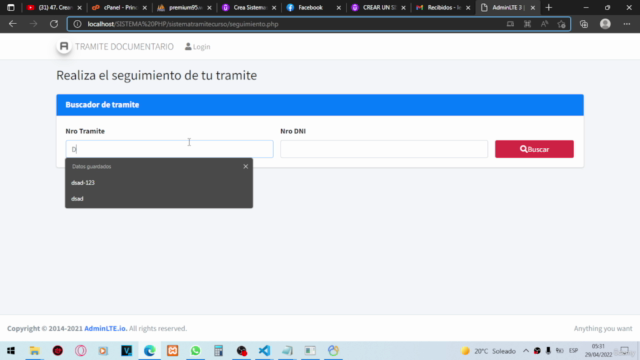Click the brand logo icon
Image resolution: width=640 pixels, height=360 pixels.
64,46
